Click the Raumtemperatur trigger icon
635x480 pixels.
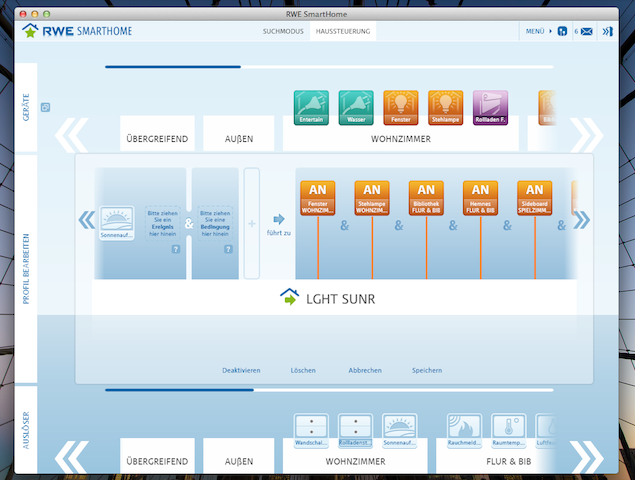(x=509, y=430)
